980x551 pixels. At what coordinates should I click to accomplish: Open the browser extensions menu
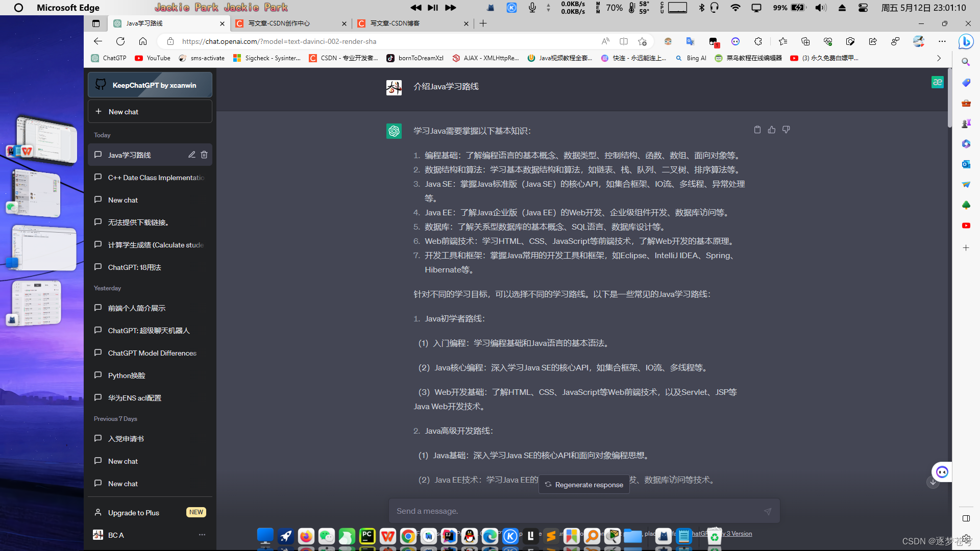coord(758,41)
